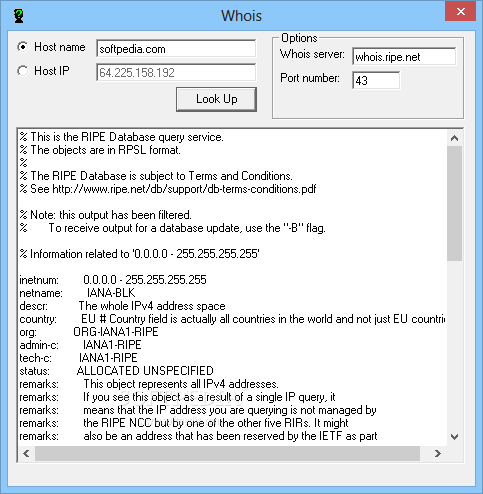Click the Port number field showing 43
This screenshot has width=483, height=494.
376,80
